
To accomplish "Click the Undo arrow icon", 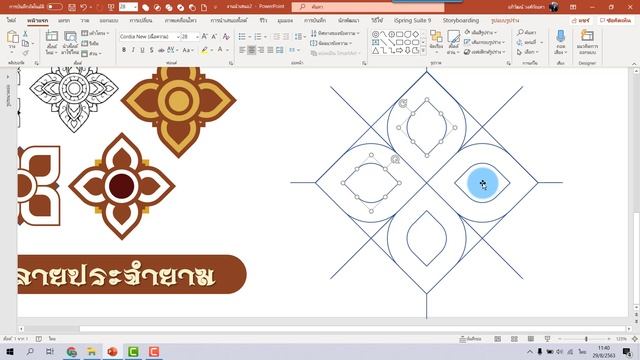I will 84,7.
